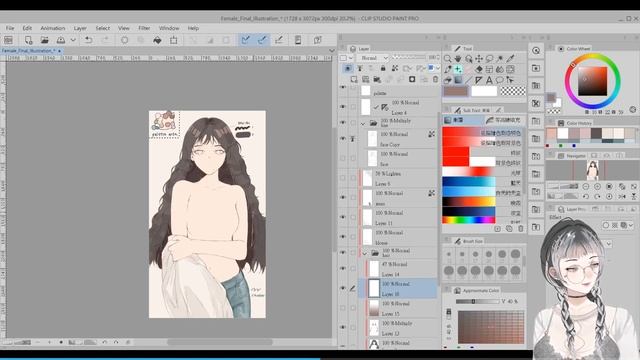
Task: Click the navigator thumbnail preview
Action: point(592,170)
